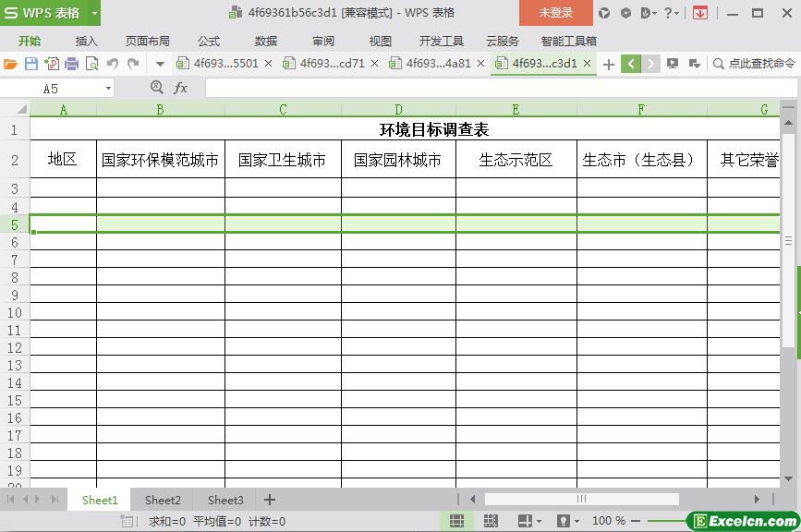Image resolution: width=801 pixels, height=532 pixels.
Task: Click the 国家环保模范城市 header cell
Action: 161,160
